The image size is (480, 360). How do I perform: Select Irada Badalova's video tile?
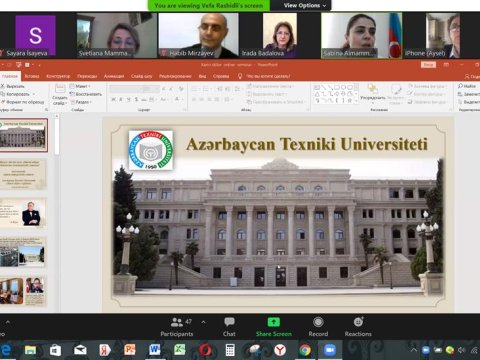(280, 35)
